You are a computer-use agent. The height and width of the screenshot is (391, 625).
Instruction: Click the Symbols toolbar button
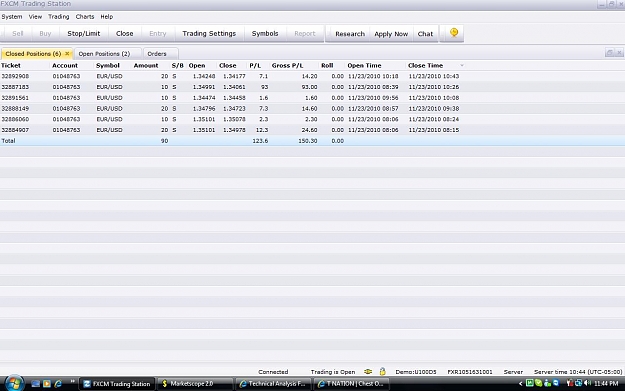[x=265, y=33]
